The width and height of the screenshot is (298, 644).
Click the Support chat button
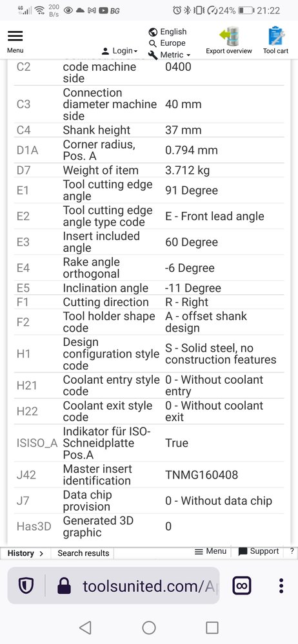click(259, 551)
